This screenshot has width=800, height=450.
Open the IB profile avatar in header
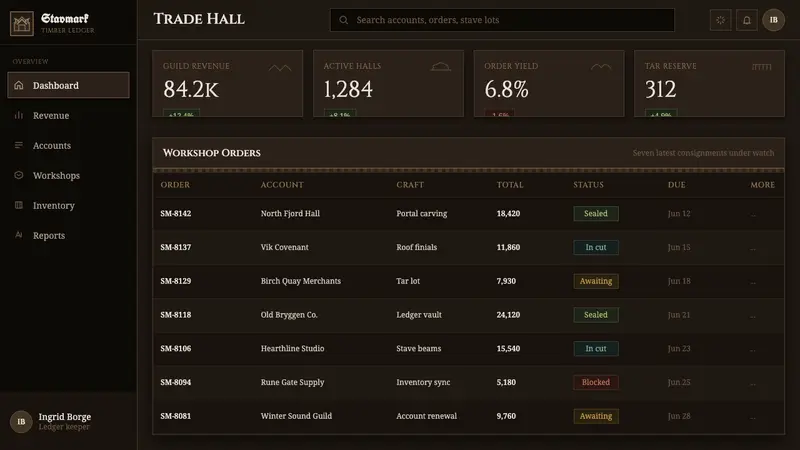pos(773,20)
